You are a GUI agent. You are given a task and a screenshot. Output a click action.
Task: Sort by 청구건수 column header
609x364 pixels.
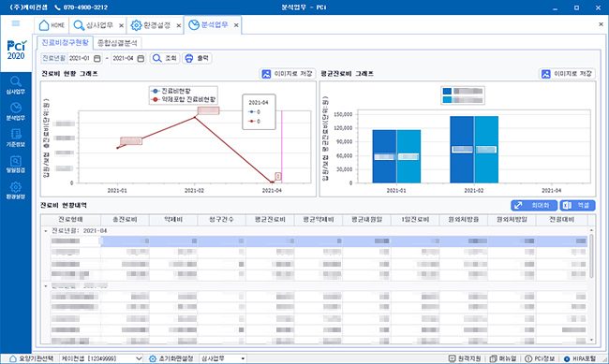click(x=221, y=220)
